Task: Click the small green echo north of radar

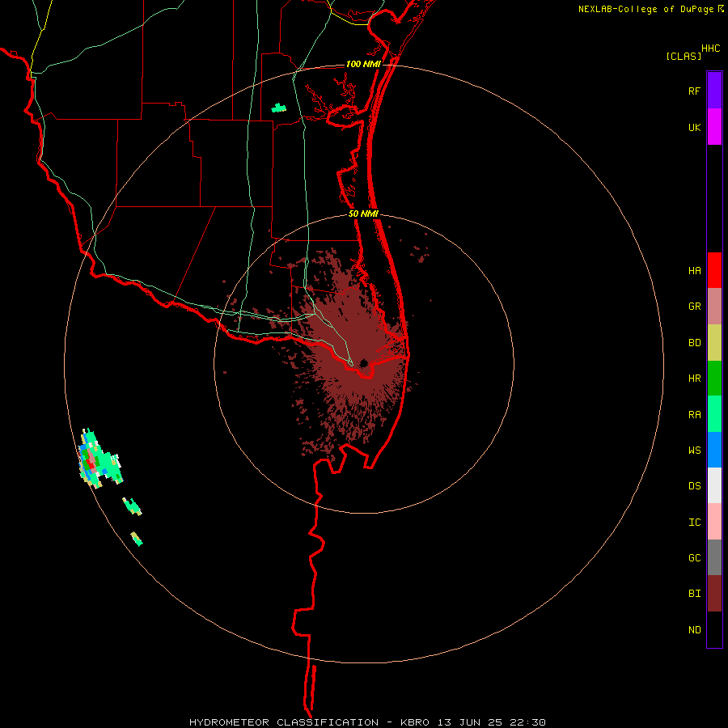Action: [278, 108]
